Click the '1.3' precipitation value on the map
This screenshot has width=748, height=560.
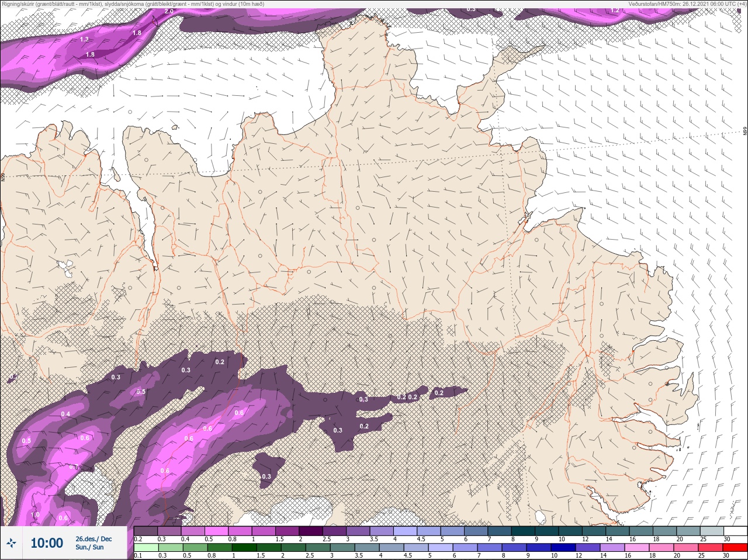point(84,39)
